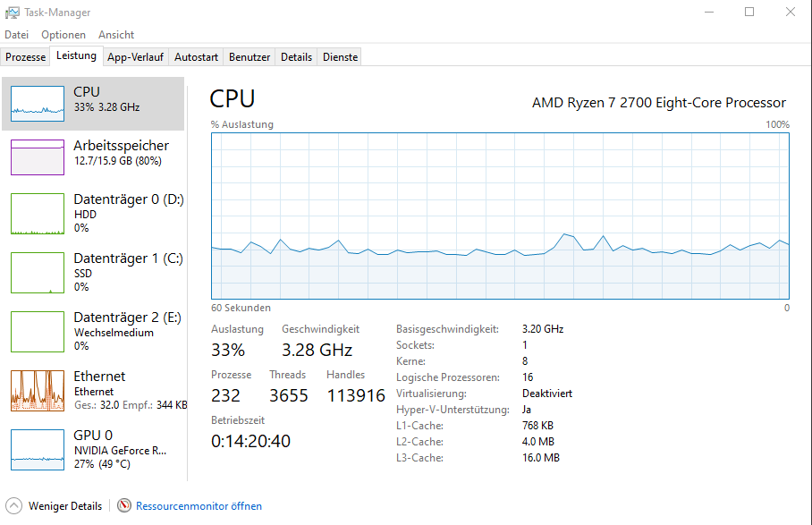Collapse view with Weniger Details arrow
Screen dimensions: 812x525
[x=14, y=506]
